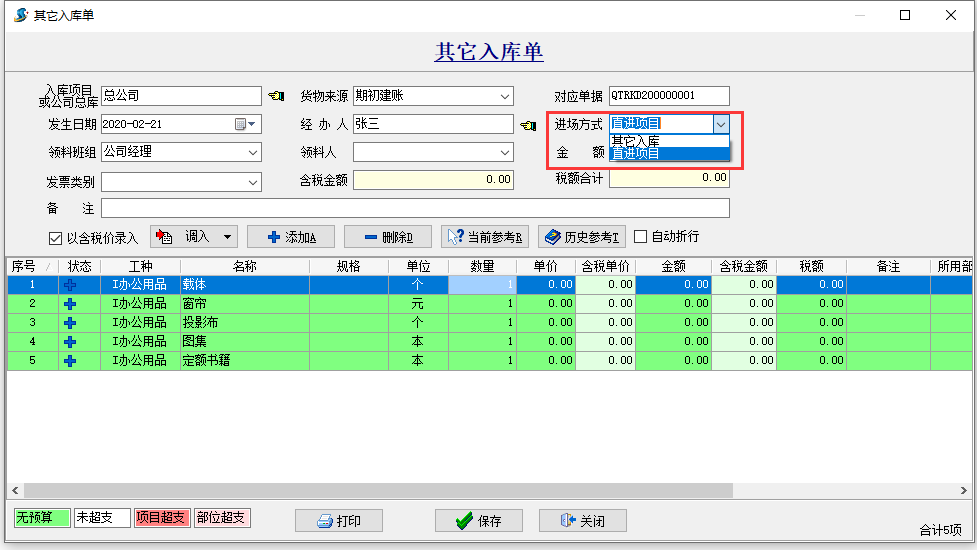Enable the 自动折行 checkbox
977x550 pixels.
tap(641, 237)
